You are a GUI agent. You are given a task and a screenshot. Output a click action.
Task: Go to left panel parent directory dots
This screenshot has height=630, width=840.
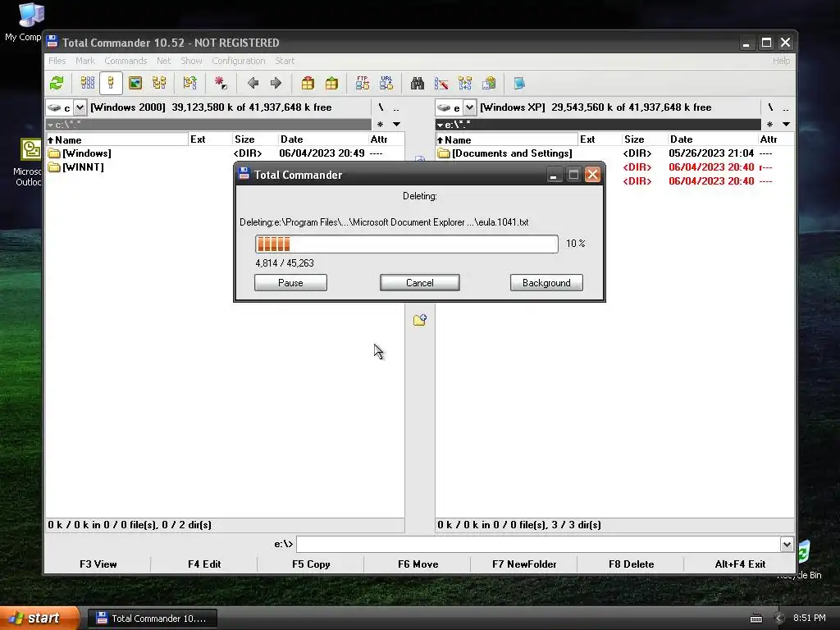pyautogui.click(x=396, y=107)
